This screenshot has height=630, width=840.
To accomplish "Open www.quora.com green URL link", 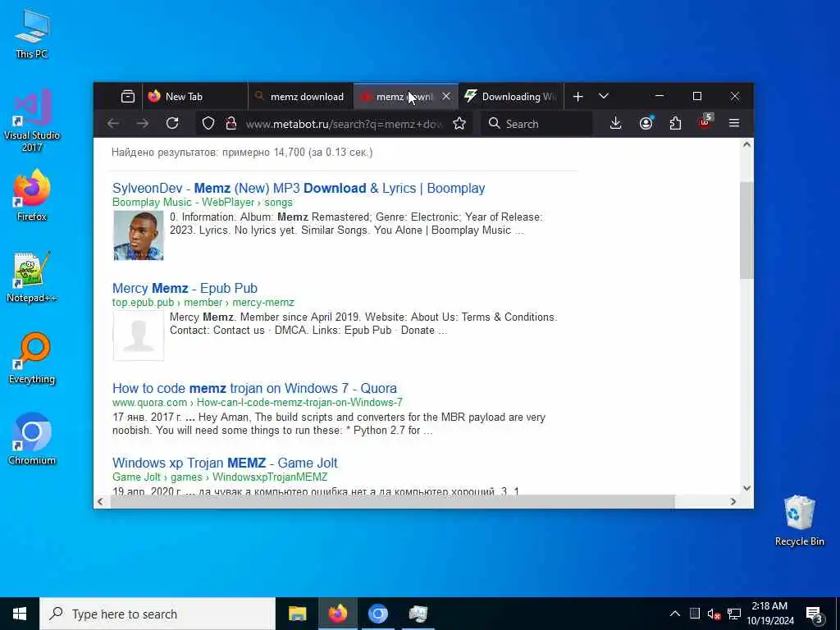I will 257,402.
